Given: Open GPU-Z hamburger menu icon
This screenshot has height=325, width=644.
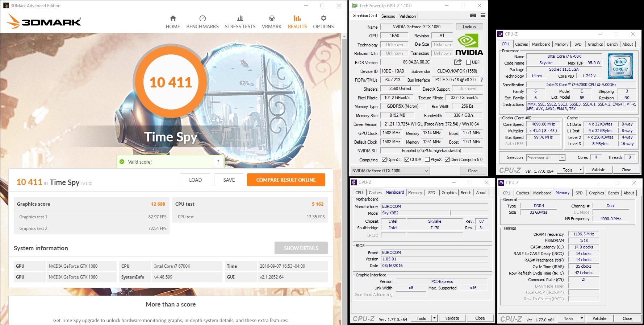Looking at the screenshot, I should point(483,16).
